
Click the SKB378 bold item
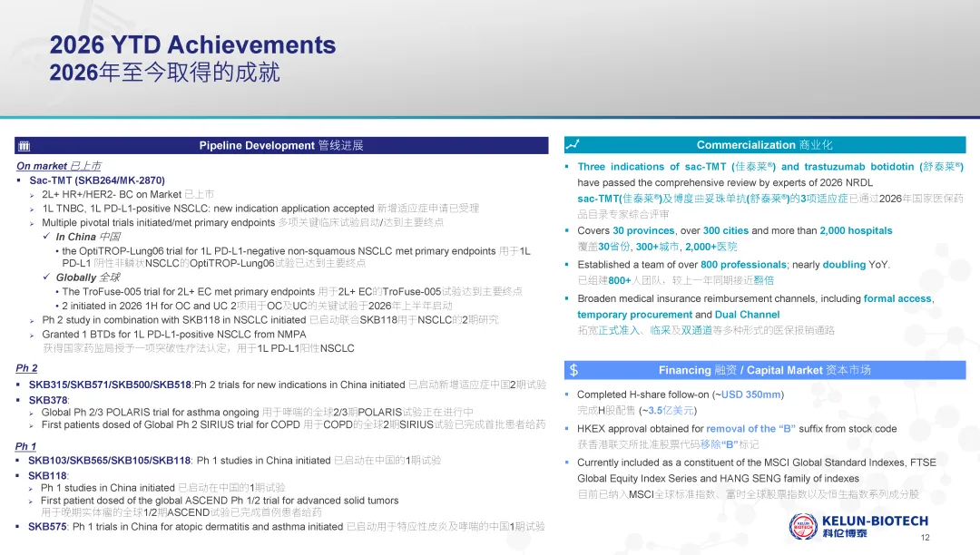(49, 400)
